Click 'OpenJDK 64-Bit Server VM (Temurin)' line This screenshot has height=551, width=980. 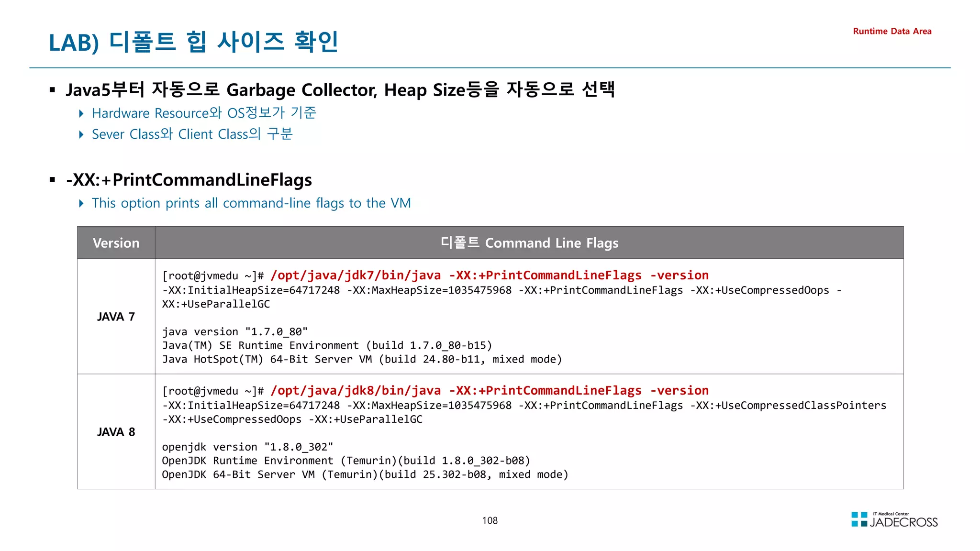pos(365,475)
